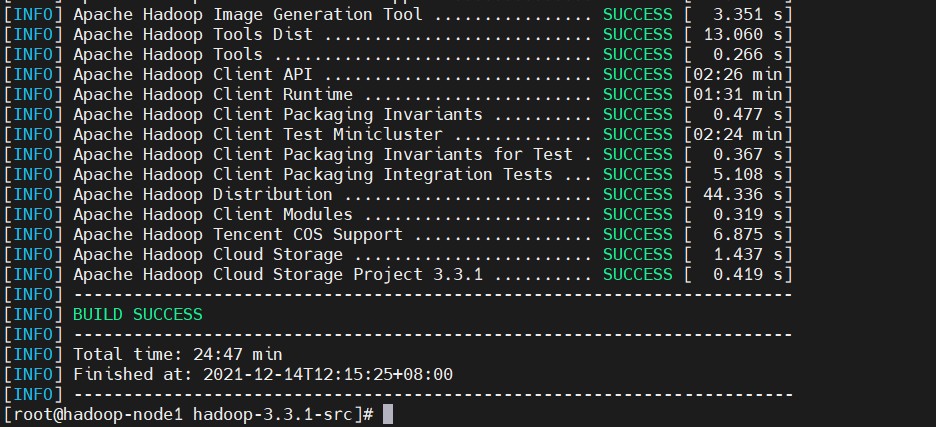936x427 pixels.
Task: Click the Apache Hadoop Client API text
Action: click(x=198, y=74)
